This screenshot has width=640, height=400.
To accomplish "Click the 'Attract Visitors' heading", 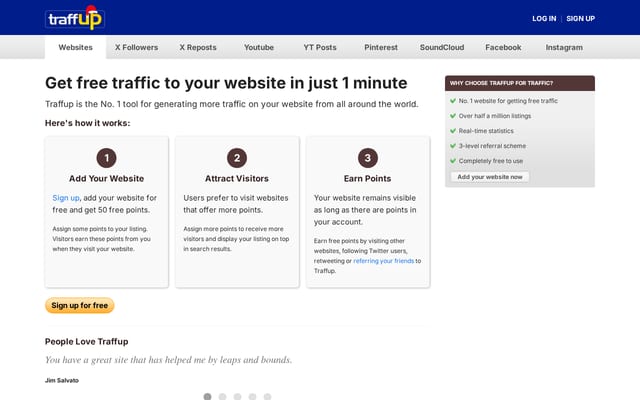I will point(237,179).
